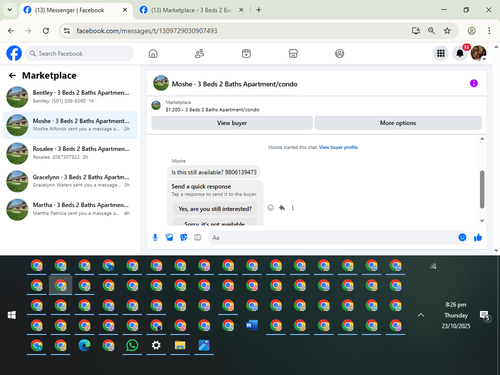Click the address bar URL

[147, 31]
